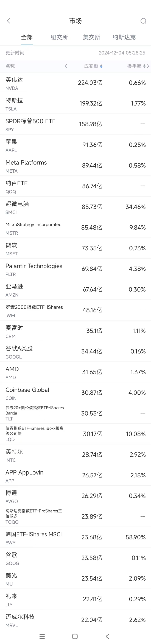The width and height of the screenshot is (151, 644).
Task: Switch to the 纽交所 tab
Action: pyautogui.click(x=59, y=37)
